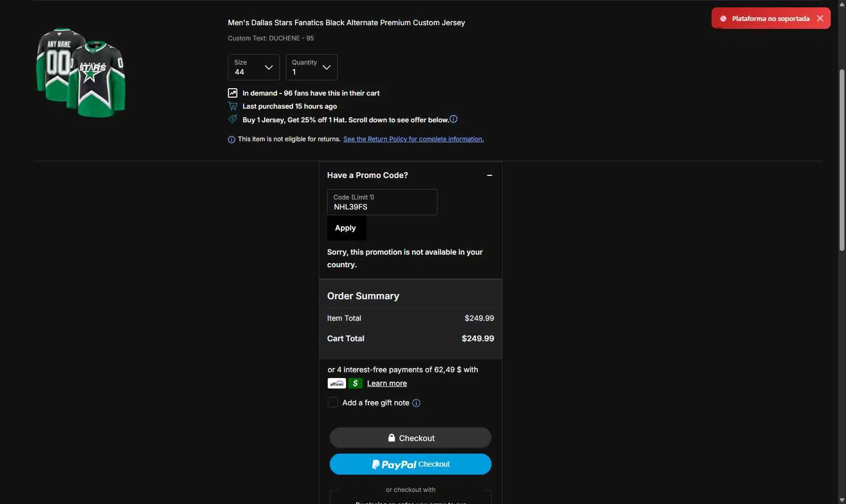This screenshot has width=846, height=504.
Task: Check the 'Add a free gift note' box
Action: coord(333,402)
